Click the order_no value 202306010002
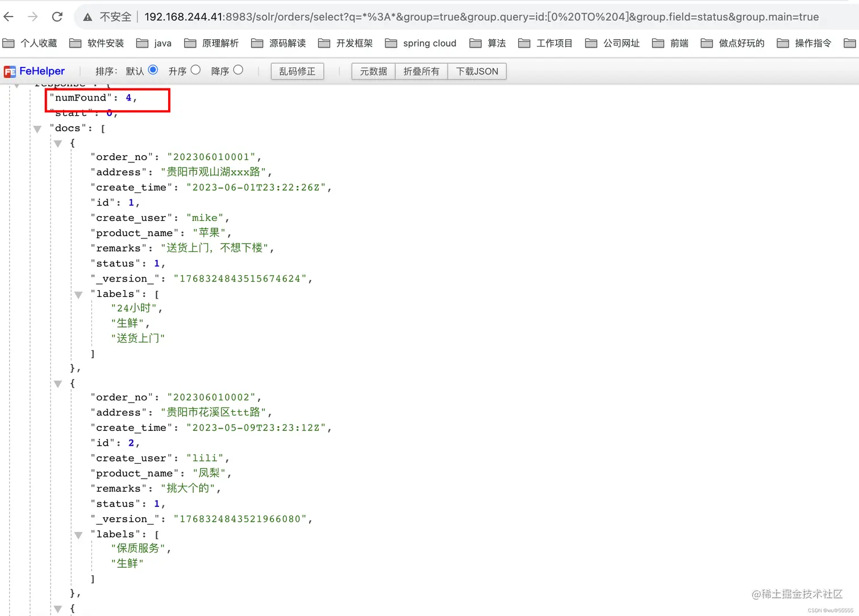This screenshot has width=859, height=616. (x=211, y=397)
